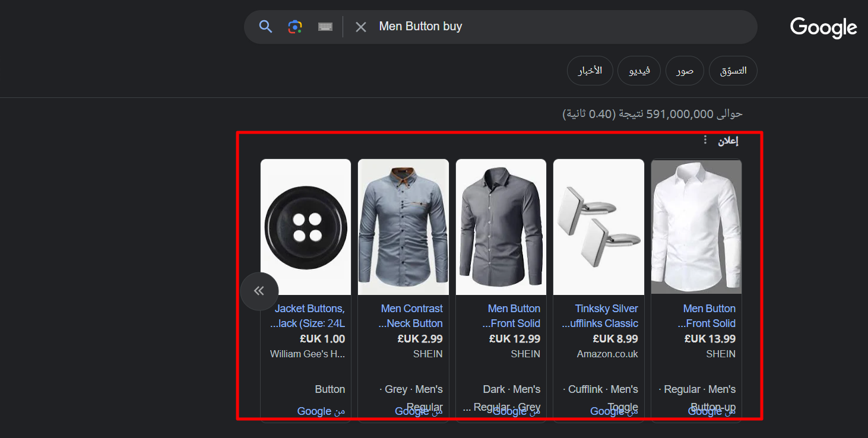Click the Google logo
The image size is (868, 438).
pos(823,28)
